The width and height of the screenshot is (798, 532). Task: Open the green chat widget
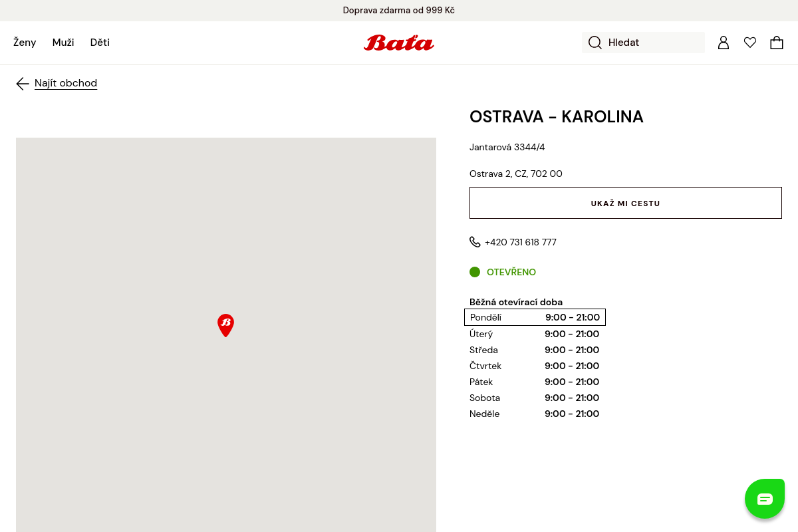[x=765, y=499]
